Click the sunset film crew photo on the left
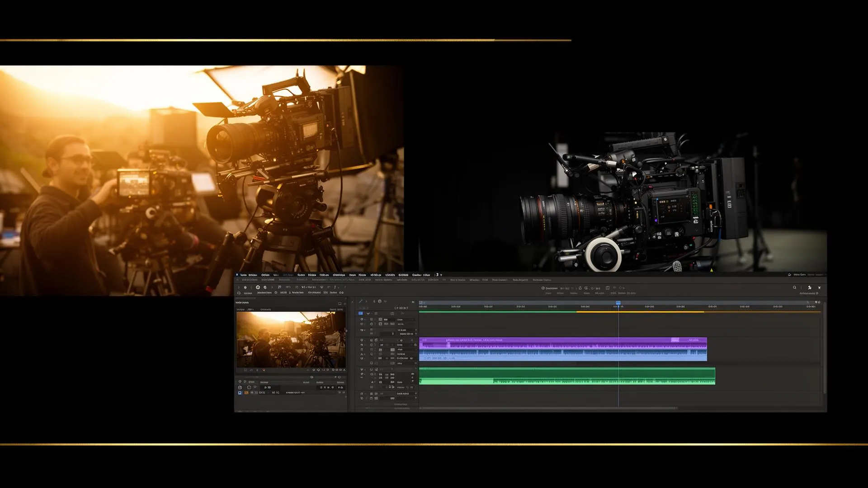The height and width of the screenshot is (488, 868). (202, 181)
